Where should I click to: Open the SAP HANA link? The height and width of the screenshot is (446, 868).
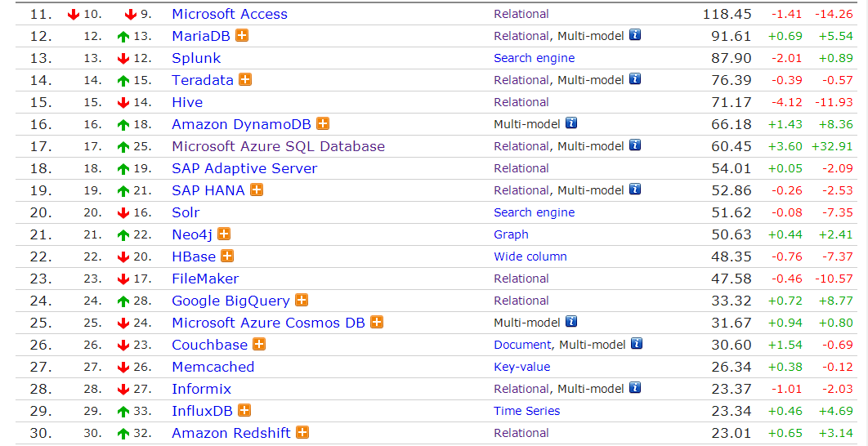click(x=208, y=190)
